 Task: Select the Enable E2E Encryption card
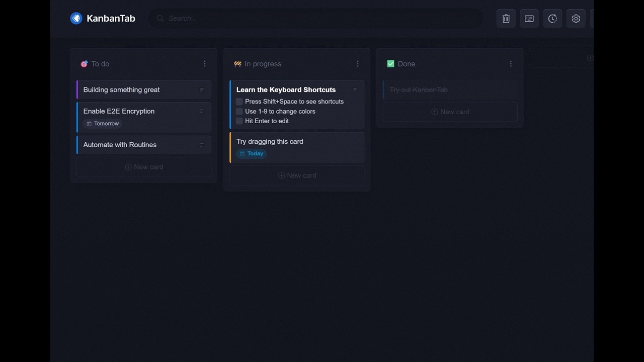coord(144,117)
